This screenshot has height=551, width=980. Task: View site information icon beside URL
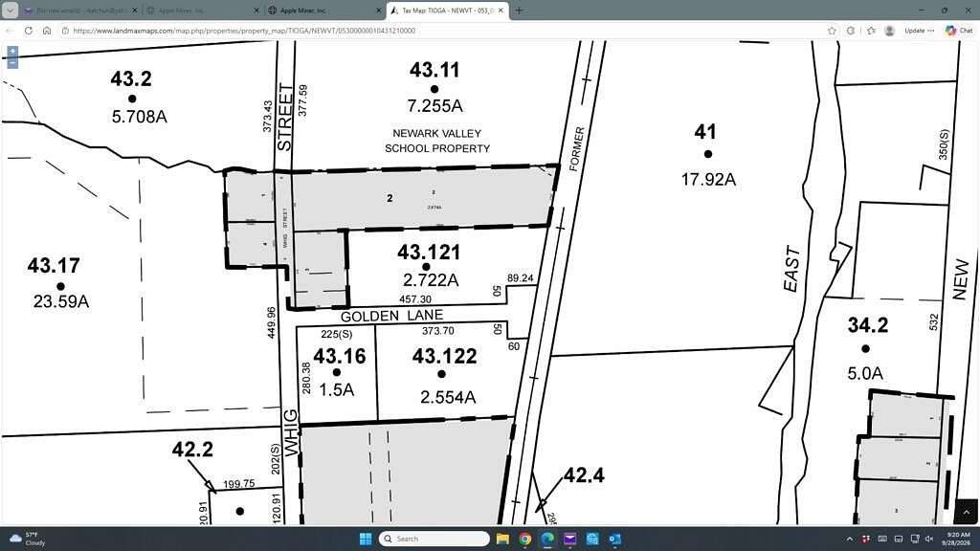[x=65, y=30]
